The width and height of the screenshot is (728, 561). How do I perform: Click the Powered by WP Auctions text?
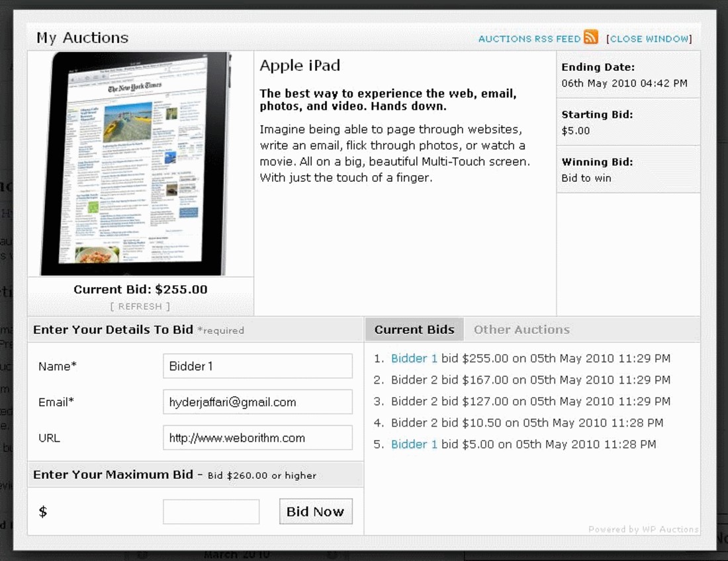643,529
